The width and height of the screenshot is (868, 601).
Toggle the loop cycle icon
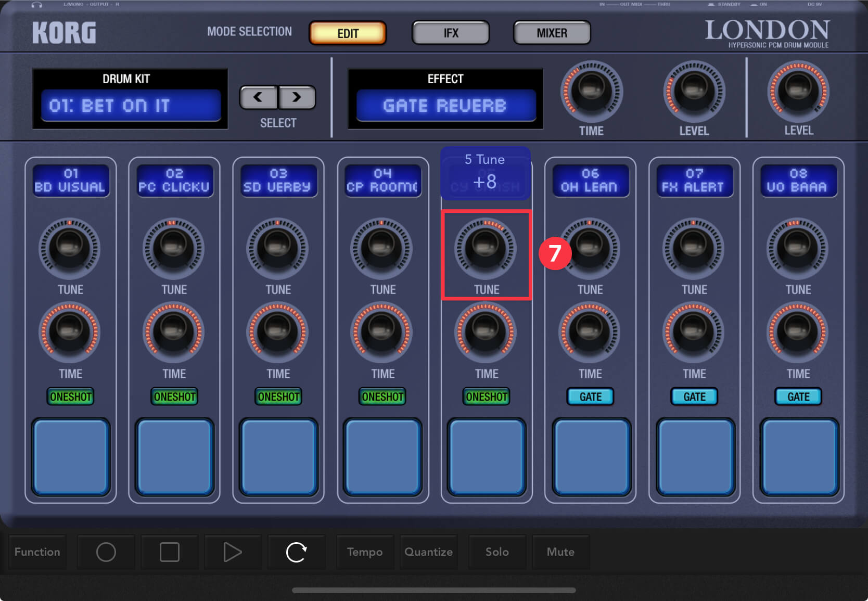(x=296, y=552)
